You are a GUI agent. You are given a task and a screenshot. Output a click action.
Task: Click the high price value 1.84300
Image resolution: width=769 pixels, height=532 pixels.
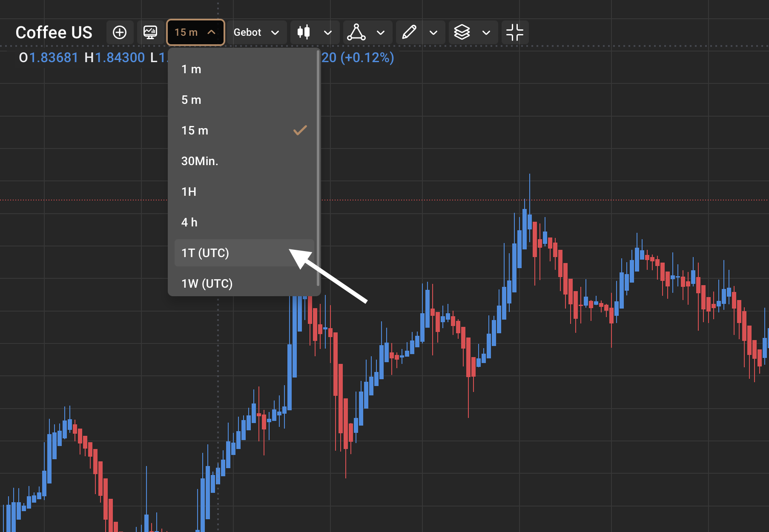click(120, 57)
